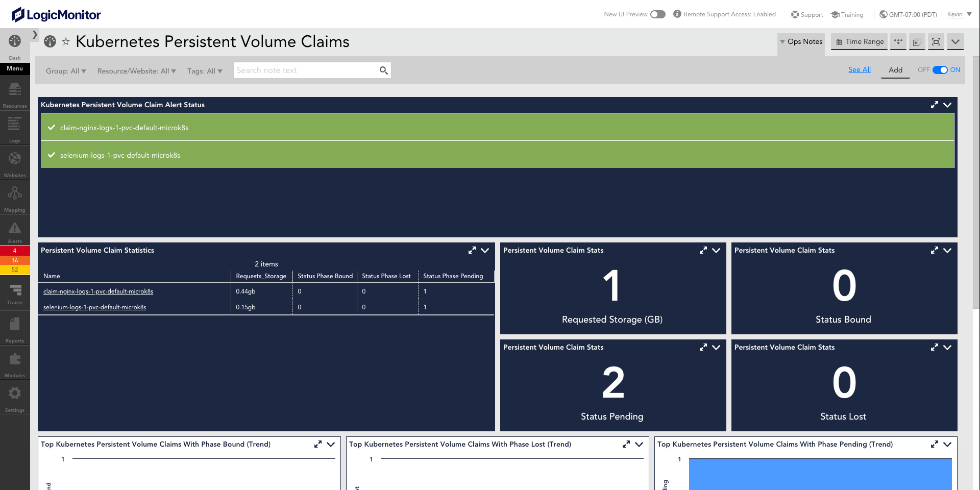Click the Add ops note button

(895, 70)
